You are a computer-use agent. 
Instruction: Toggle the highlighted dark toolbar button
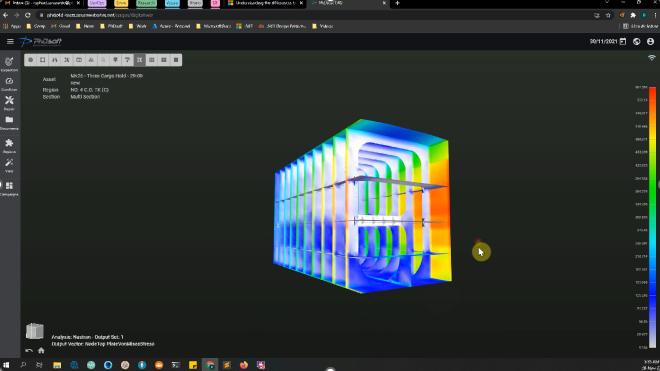[139, 60]
